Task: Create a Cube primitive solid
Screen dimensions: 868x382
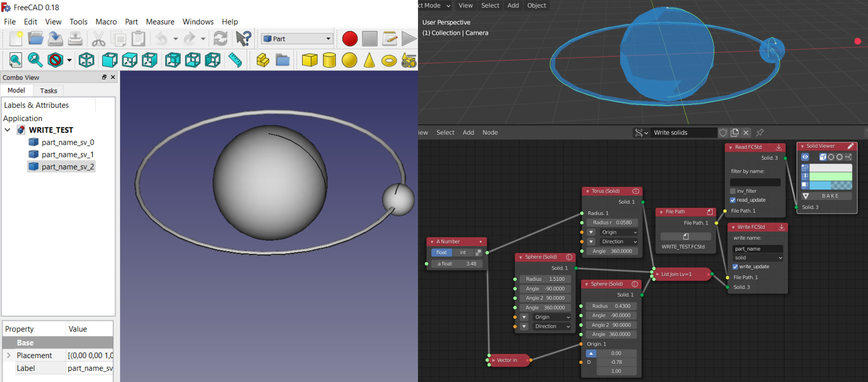Action: click(310, 60)
